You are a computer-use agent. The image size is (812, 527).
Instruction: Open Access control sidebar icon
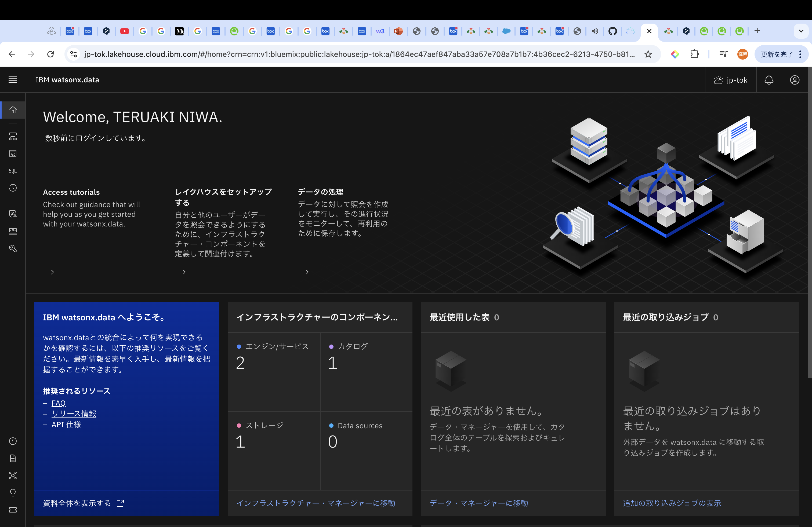(x=13, y=214)
